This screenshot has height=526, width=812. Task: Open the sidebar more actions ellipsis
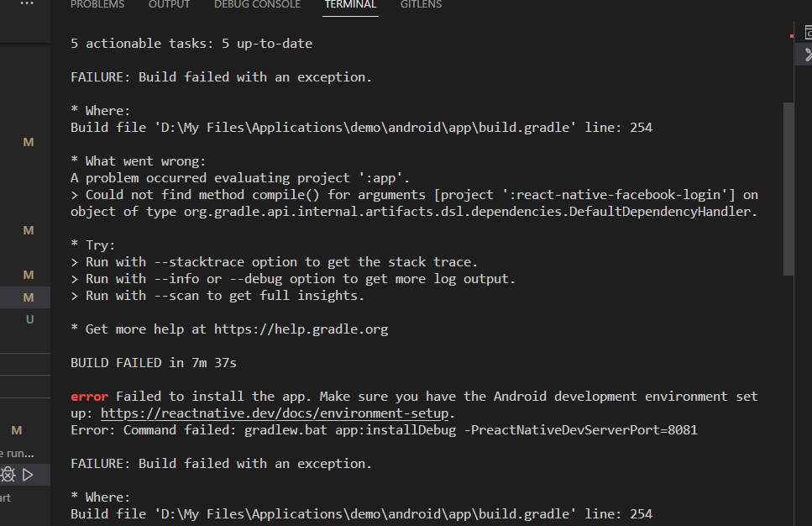pyautogui.click(x=27, y=3)
